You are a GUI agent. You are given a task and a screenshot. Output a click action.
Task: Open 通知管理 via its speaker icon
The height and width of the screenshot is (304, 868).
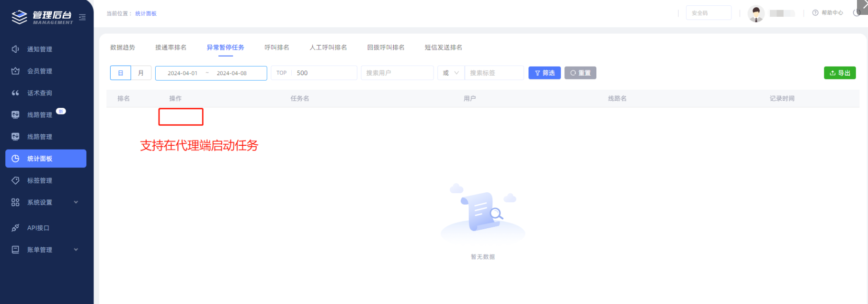[15, 49]
